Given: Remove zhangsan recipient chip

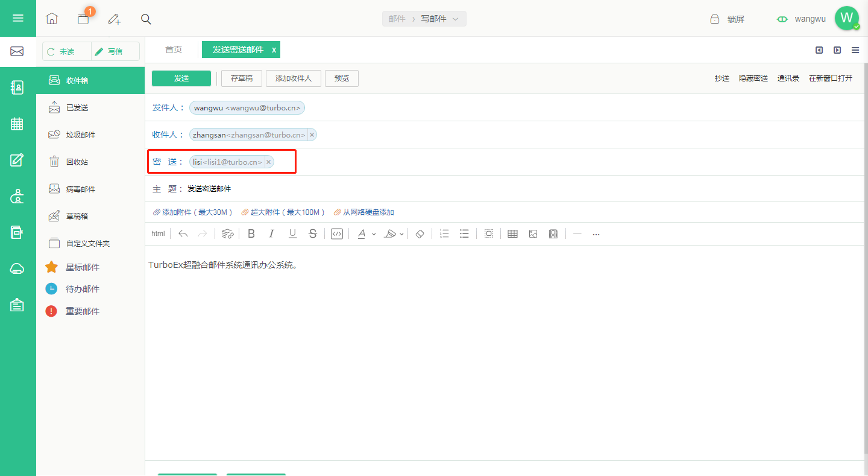Looking at the screenshot, I should [312, 135].
